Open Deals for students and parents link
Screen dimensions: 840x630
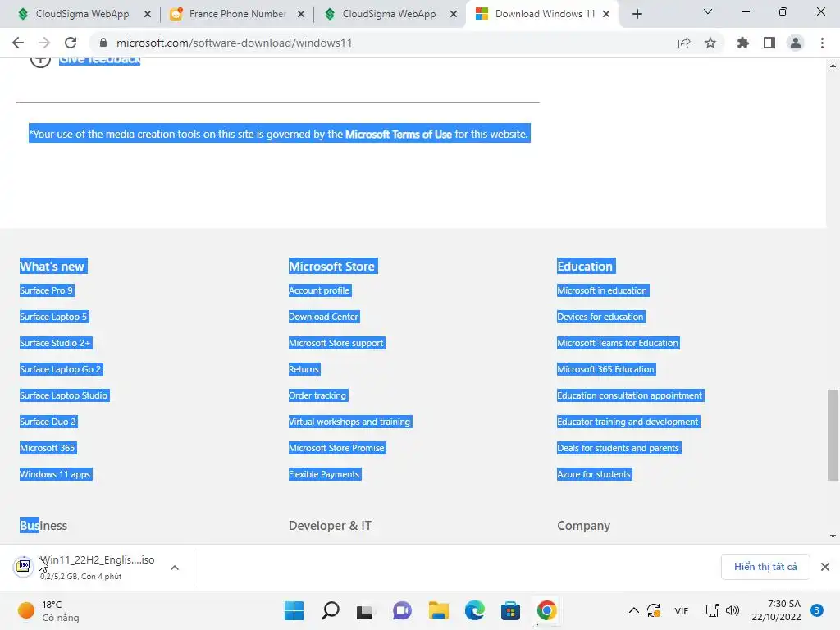(619, 448)
